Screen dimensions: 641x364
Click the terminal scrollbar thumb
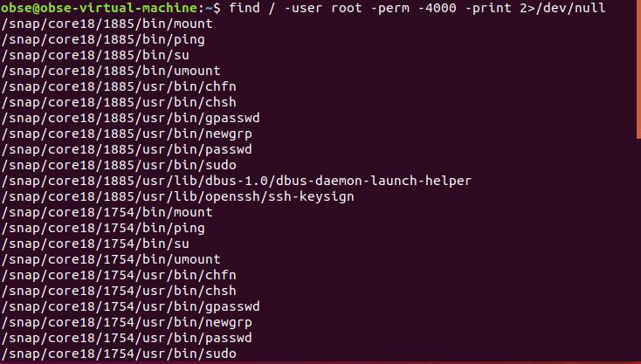click(637, 69)
